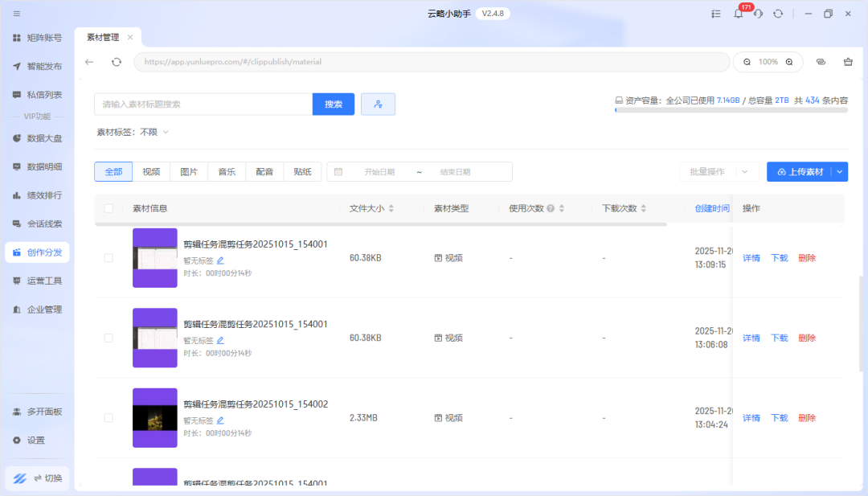This screenshot has height=496, width=868.
Task: Collapse sidebar with the hamburger menu icon
Action: point(17,14)
